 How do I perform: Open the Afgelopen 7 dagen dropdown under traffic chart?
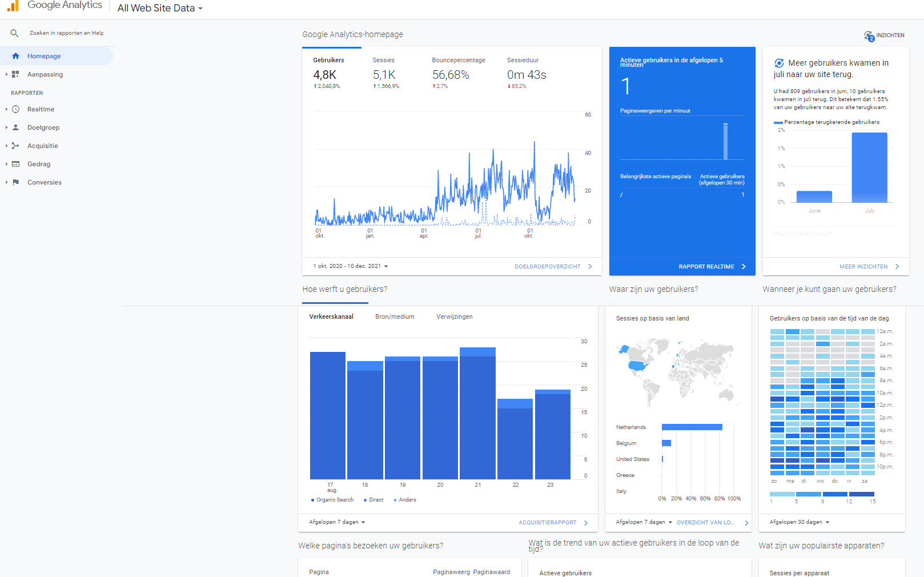coord(337,522)
